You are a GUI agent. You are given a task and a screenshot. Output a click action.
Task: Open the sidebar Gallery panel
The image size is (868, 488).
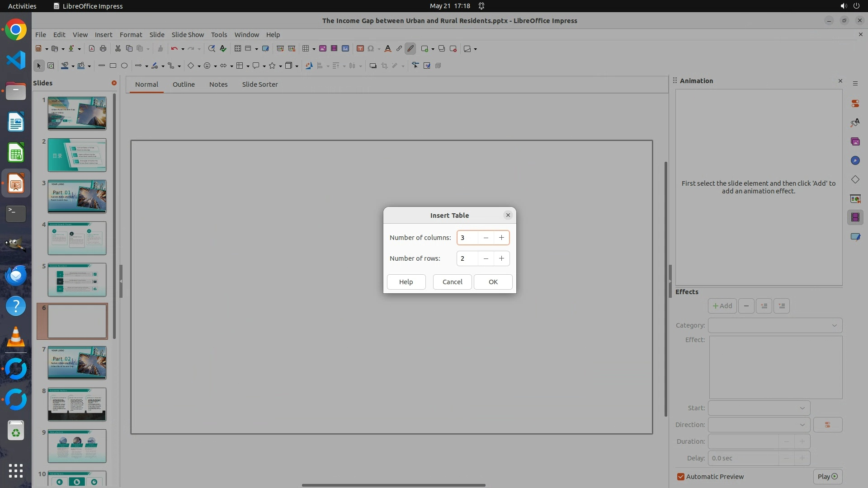click(855, 142)
